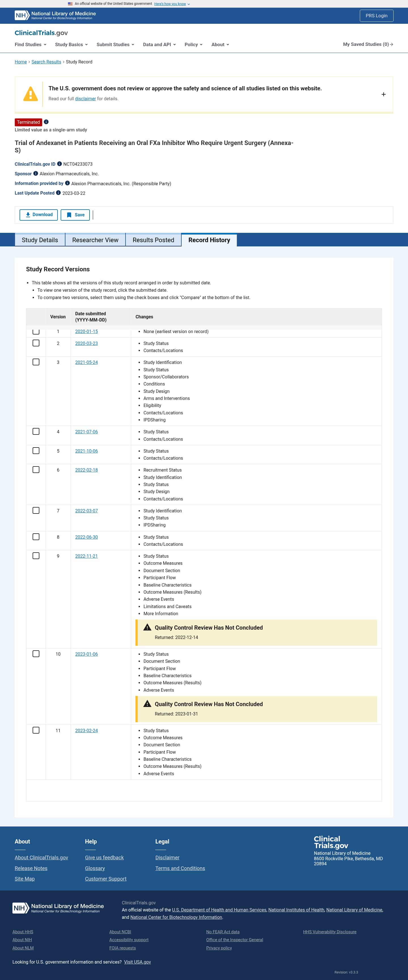Screen dimensions: 408x980
Task: Click Search Results in the breadcrumb
Action: click(x=46, y=62)
